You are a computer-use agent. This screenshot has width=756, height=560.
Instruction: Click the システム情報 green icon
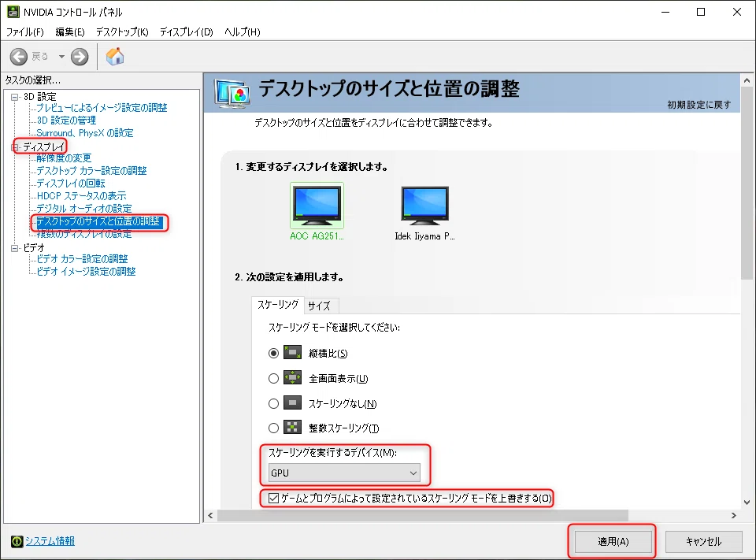[17, 541]
